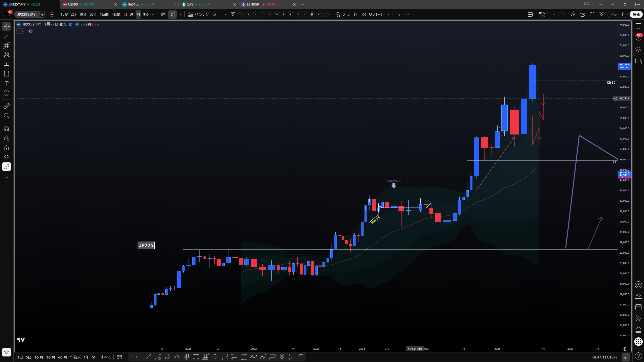Open the chat comments panel
Screen dimensions: 644x362
pos(638,61)
